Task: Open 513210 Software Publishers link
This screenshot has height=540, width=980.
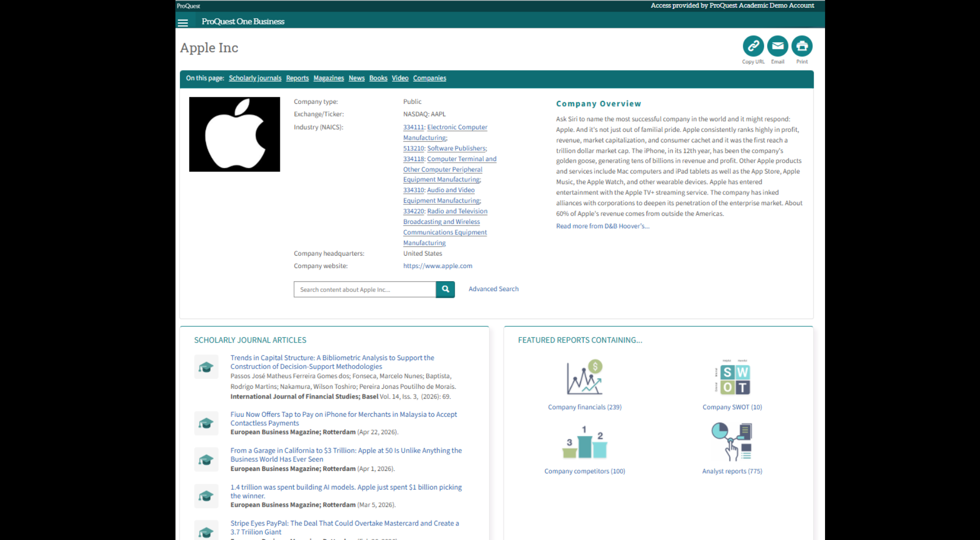Action: pos(445,148)
